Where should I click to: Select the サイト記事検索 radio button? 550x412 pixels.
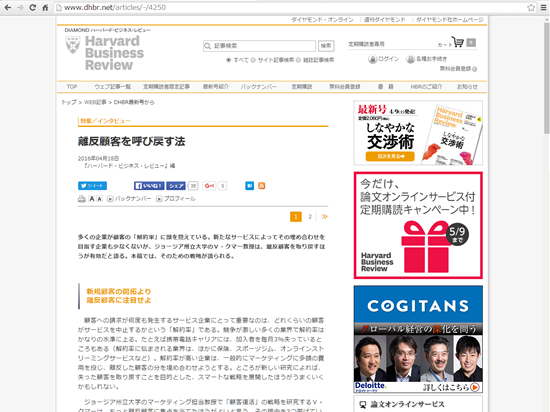coord(253,60)
